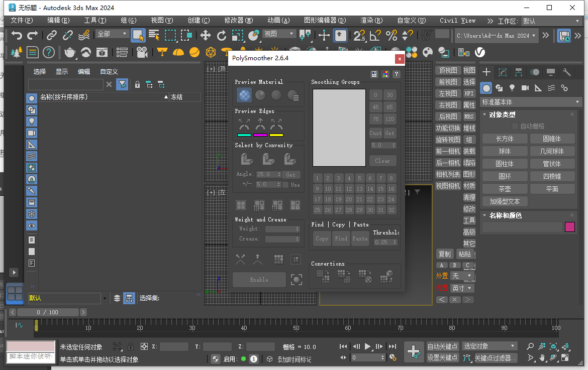Open the 标准基本体 category dropdown
The width and height of the screenshot is (588, 370).
click(531, 102)
